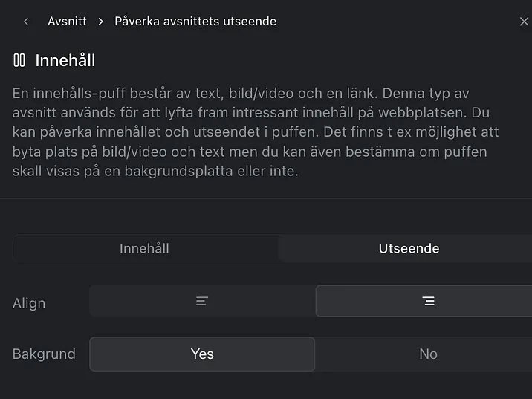
Task: Go to the Avsnitt breadcrumb
Action: pos(67,22)
